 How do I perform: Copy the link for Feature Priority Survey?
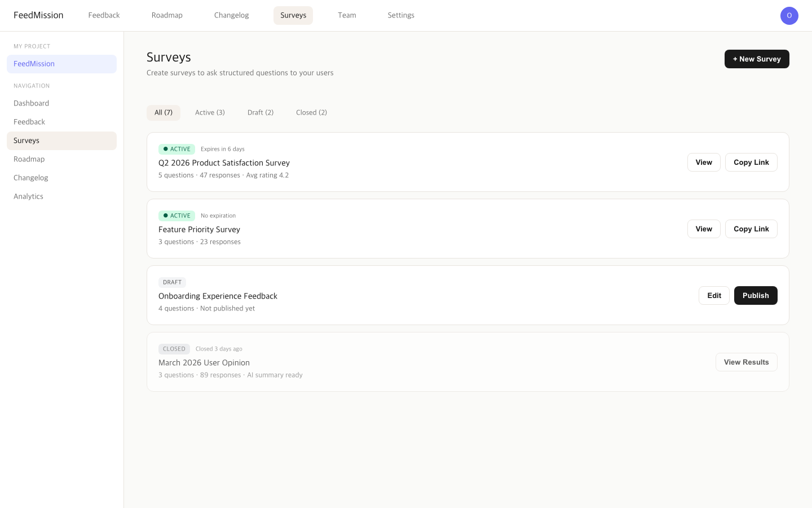pos(751,229)
